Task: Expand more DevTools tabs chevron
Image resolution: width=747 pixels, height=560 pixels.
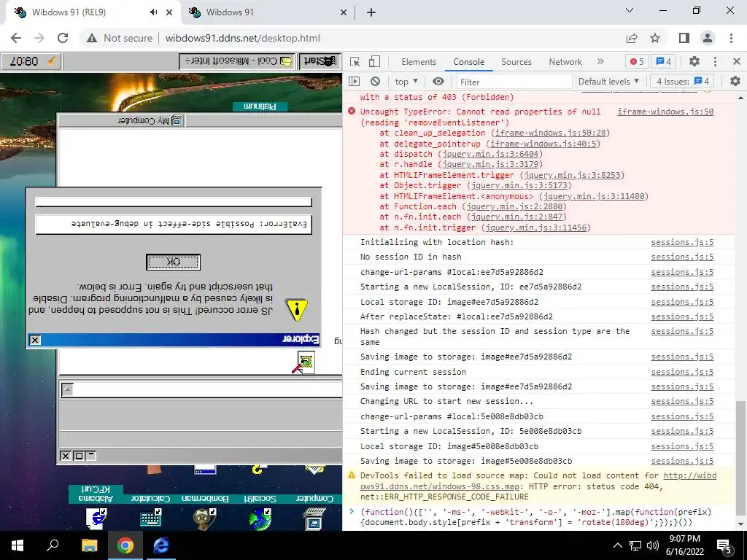Action: point(600,61)
